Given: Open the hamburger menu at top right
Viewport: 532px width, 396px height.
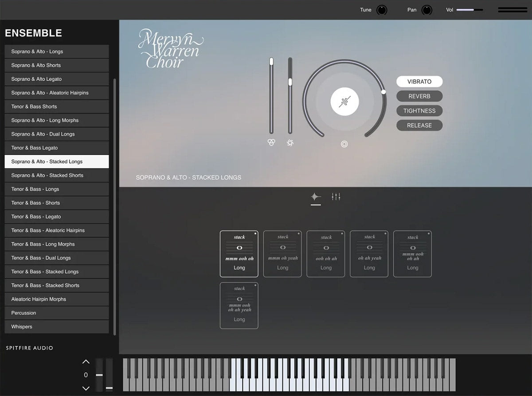Looking at the screenshot, I should [x=512, y=10].
